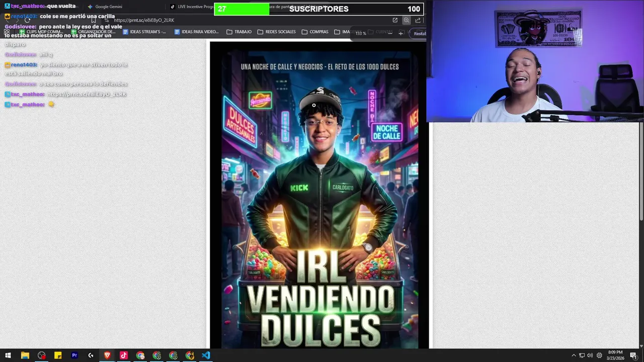Open the REDES SOCIALES bookmarks folder
This screenshot has width=644, height=362.
pyautogui.click(x=276, y=32)
